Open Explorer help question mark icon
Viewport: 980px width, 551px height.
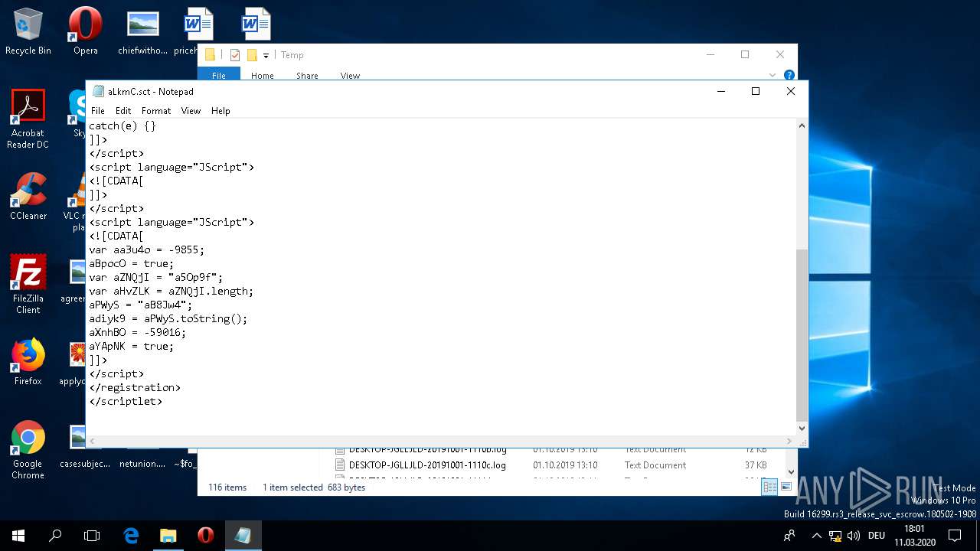789,75
